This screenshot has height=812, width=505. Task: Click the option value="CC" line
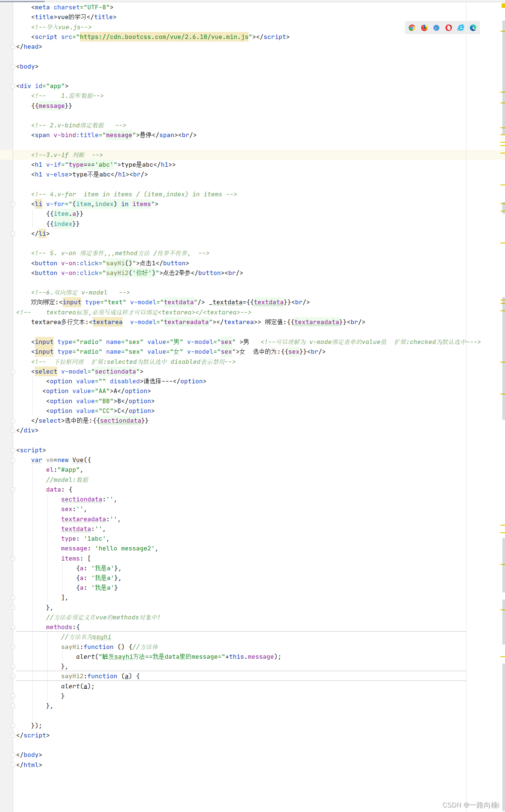tap(100, 411)
